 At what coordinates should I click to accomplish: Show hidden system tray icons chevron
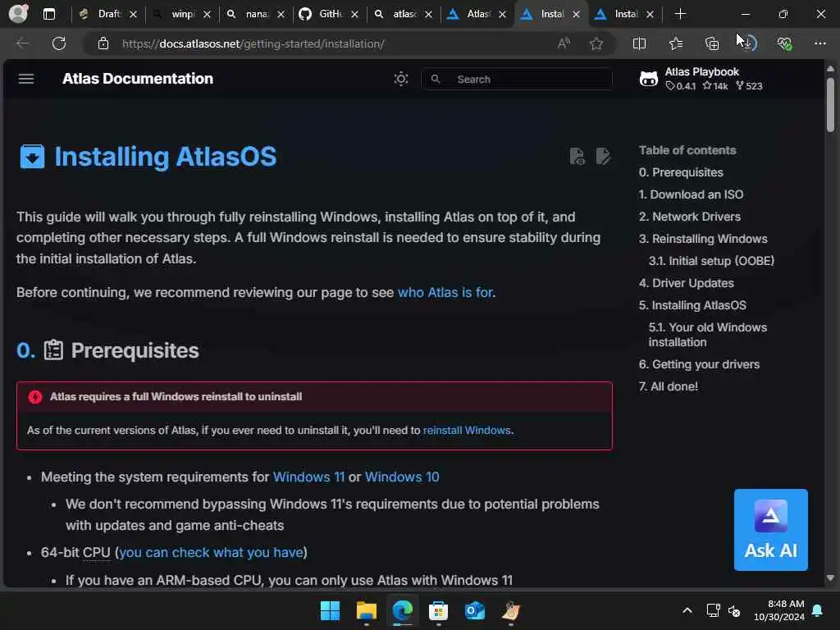coord(687,610)
